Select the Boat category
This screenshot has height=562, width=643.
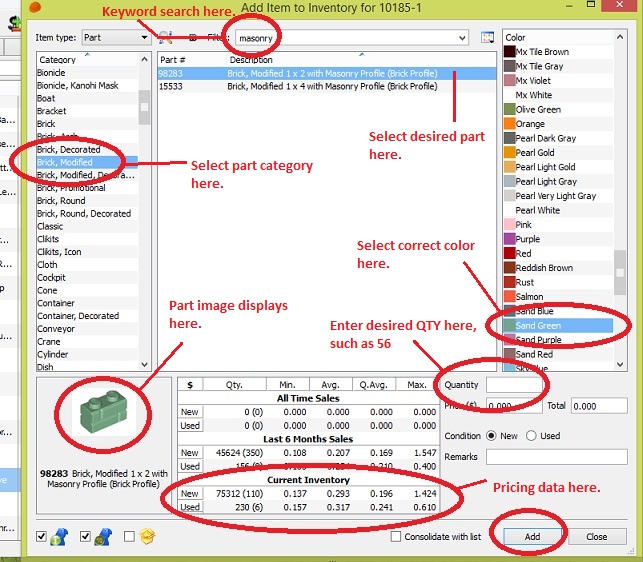pos(87,98)
